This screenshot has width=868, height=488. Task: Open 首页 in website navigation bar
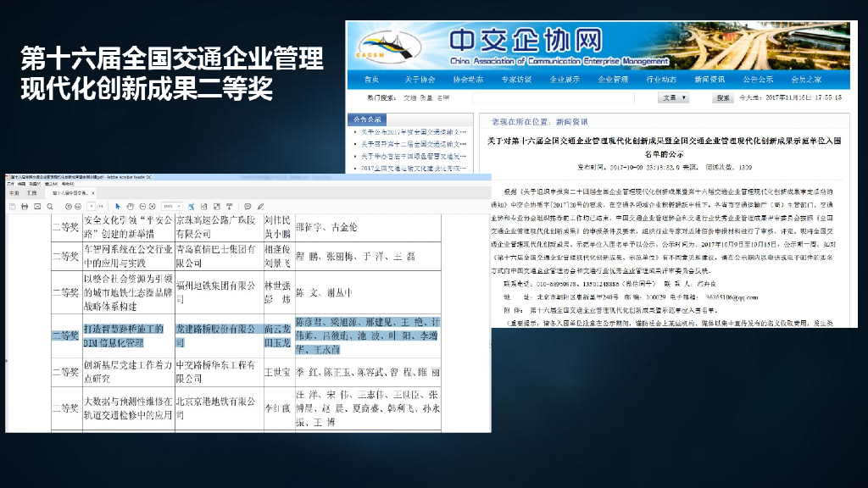point(371,80)
